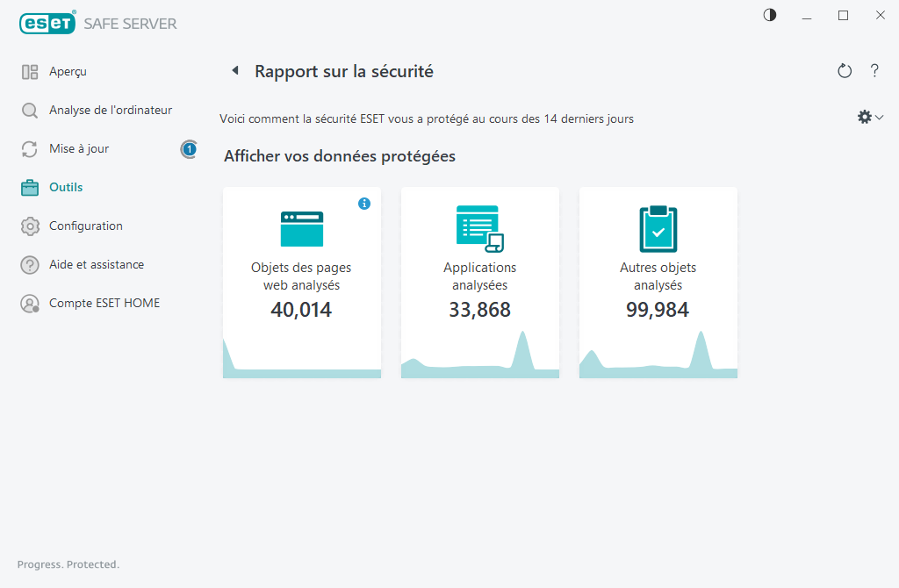Go to Mise à jour section

coord(79,149)
